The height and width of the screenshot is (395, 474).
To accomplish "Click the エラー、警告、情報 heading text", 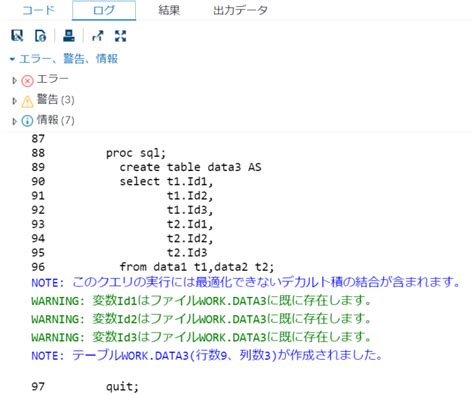I will (68, 59).
